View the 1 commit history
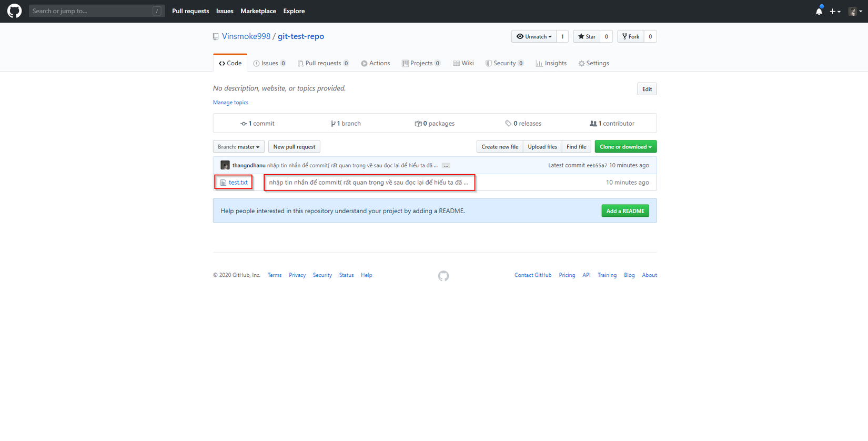 click(257, 124)
